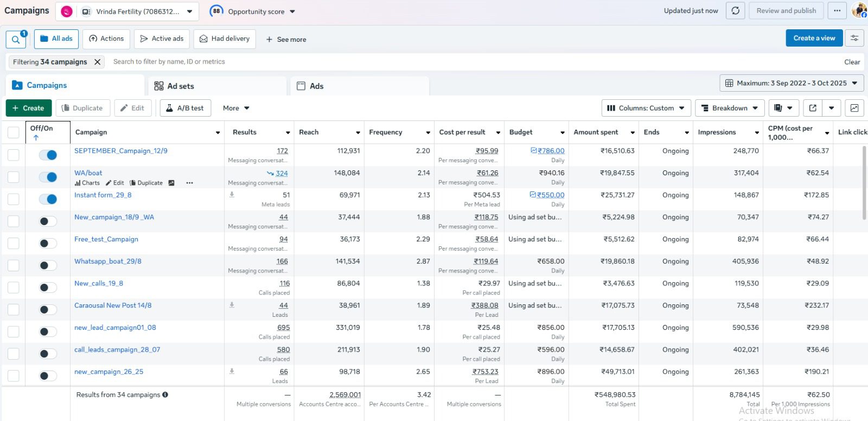Click the green Create button
The width and height of the screenshot is (868, 421).
pyautogui.click(x=29, y=108)
